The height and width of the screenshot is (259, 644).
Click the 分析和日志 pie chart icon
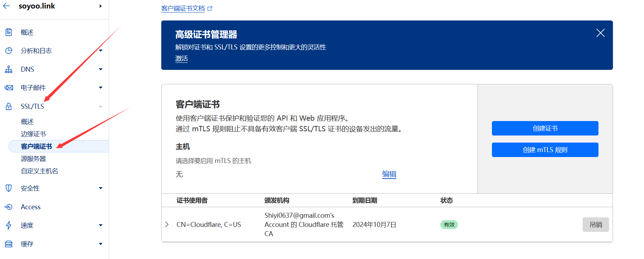click(x=9, y=51)
